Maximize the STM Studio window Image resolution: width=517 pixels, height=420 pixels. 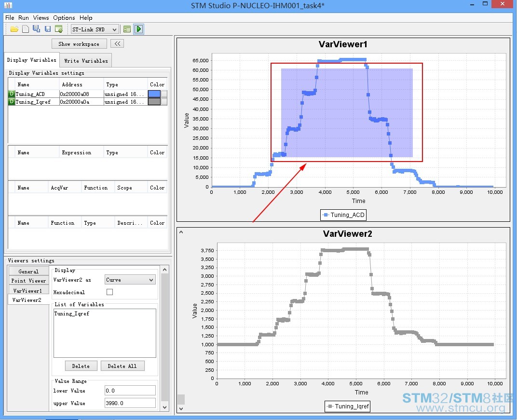coord(485,4)
